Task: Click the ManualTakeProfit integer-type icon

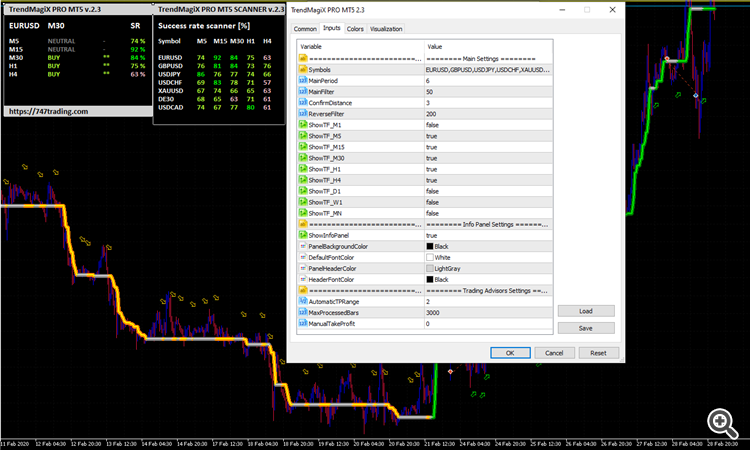Action: pyautogui.click(x=303, y=323)
